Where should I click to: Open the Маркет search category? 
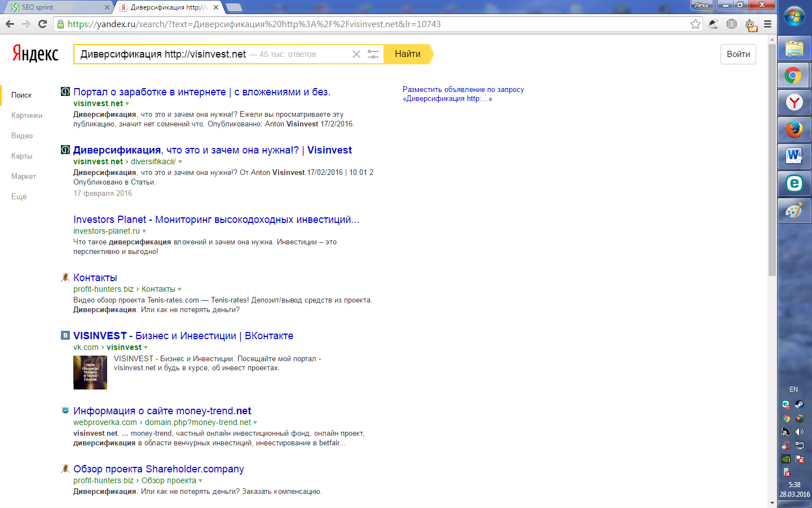[x=24, y=176]
